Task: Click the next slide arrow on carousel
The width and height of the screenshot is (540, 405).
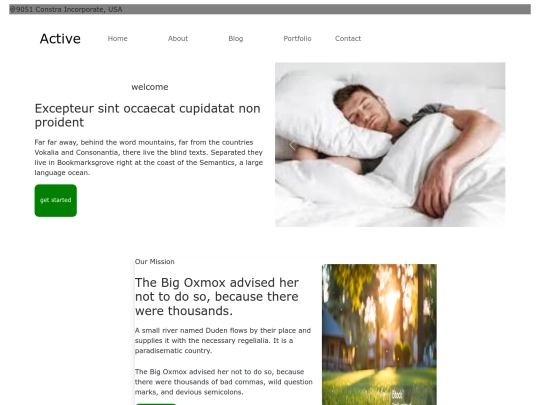Action: 480,145
